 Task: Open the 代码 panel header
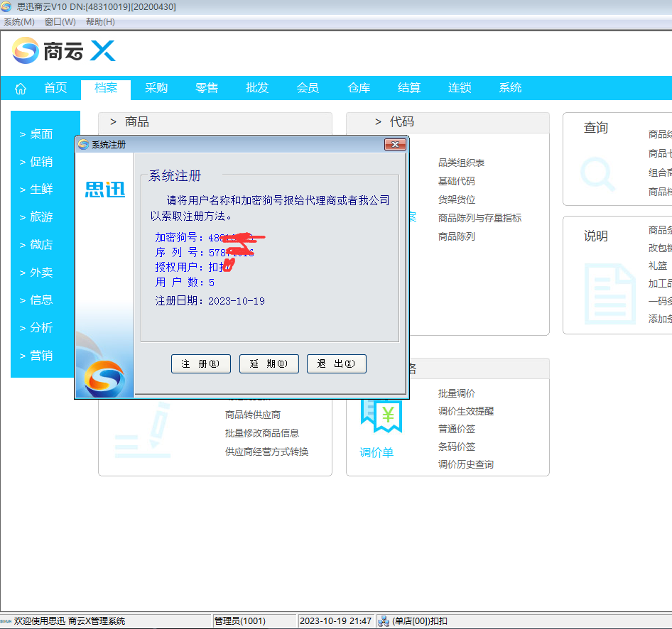click(448, 122)
